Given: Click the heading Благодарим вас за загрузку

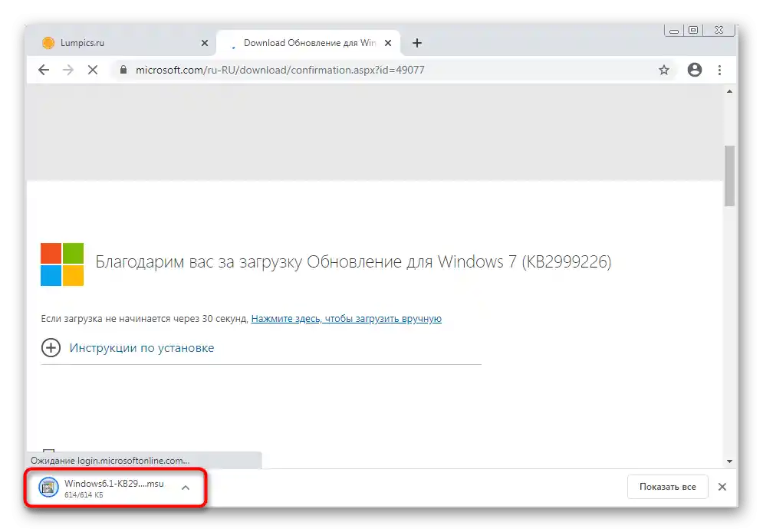Looking at the screenshot, I should [x=354, y=262].
